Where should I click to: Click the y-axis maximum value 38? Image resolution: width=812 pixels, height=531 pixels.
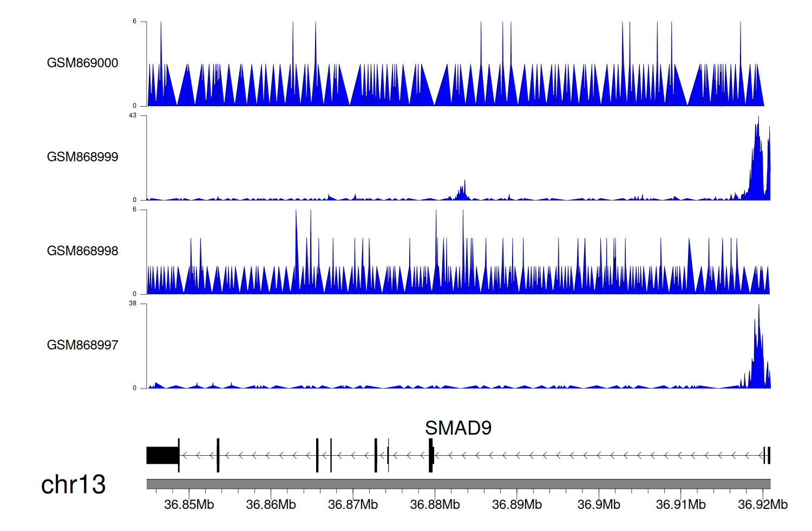pyautogui.click(x=133, y=303)
